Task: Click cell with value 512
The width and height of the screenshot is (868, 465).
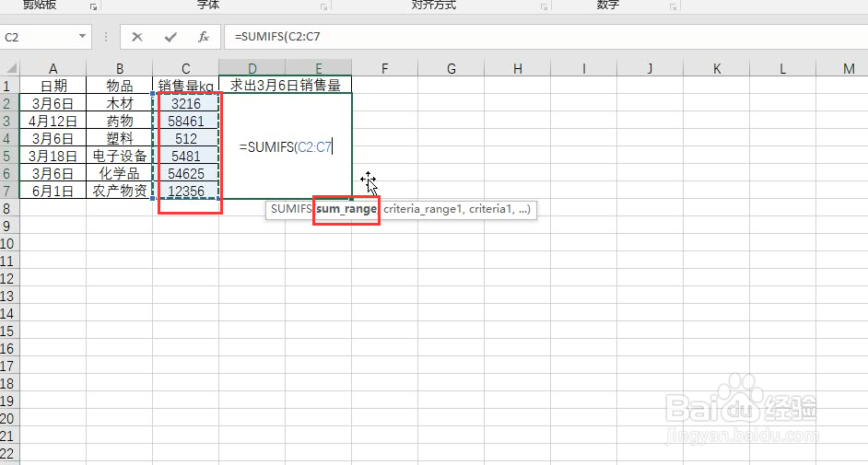Action: [x=186, y=138]
